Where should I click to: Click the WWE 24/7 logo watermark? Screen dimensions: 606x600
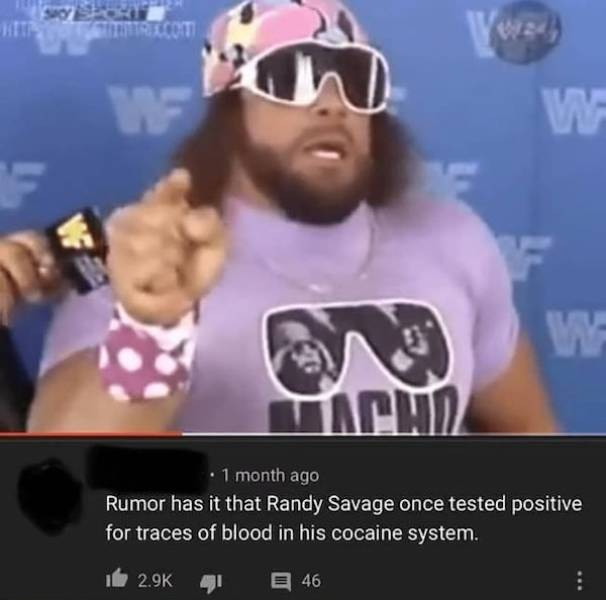[x=525, y=32]
